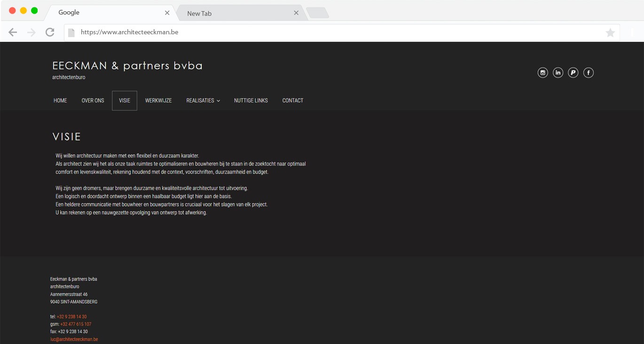
Task: Maximize window with the green button
Action: 34,11
